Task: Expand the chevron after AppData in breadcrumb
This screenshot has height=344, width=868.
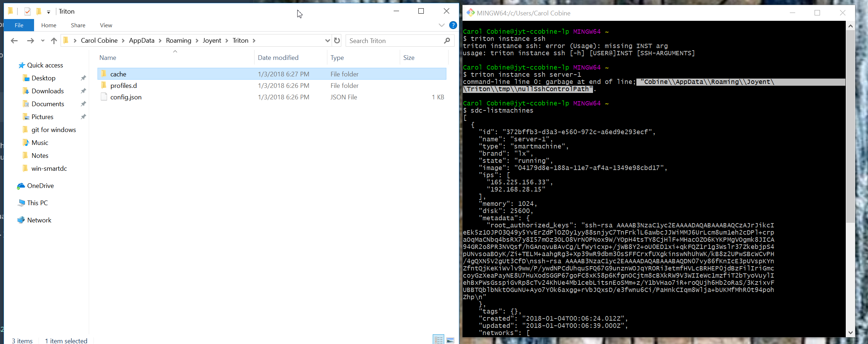Action: click(x=160, y=41)
